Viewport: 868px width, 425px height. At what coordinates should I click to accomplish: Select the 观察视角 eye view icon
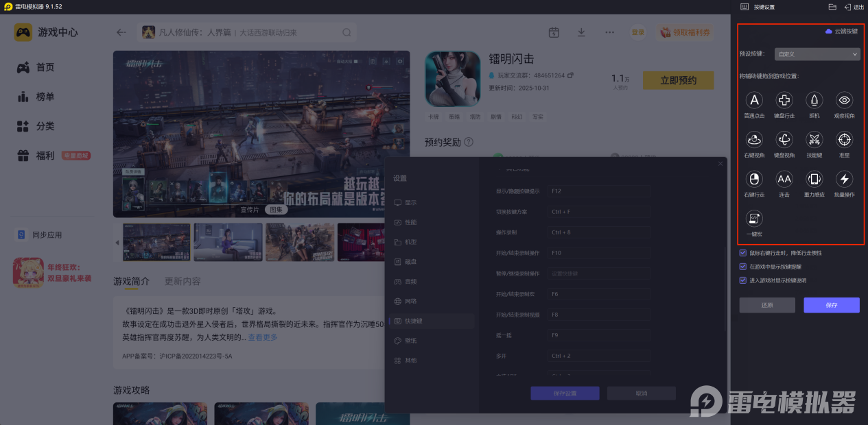(x=844, y=100)
